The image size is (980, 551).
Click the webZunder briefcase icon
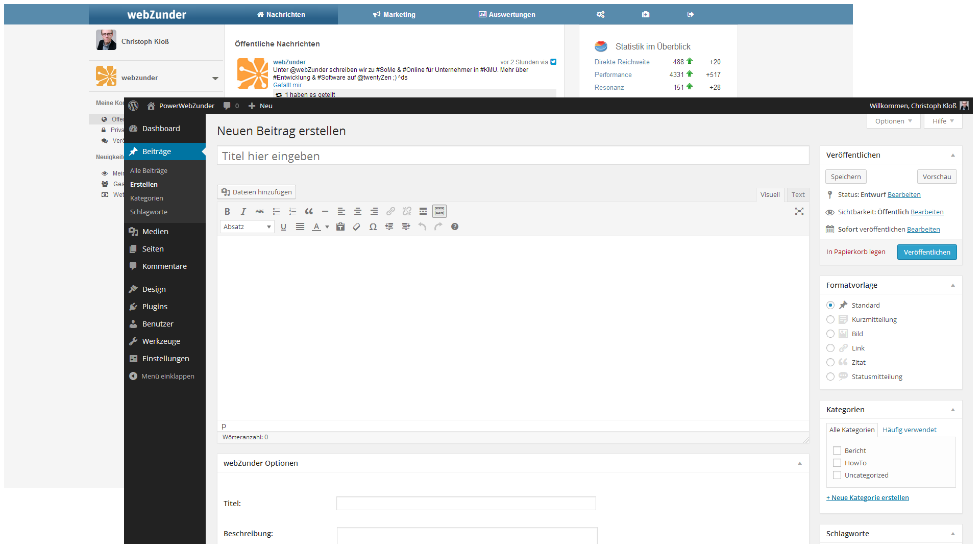tap(646, 14)
